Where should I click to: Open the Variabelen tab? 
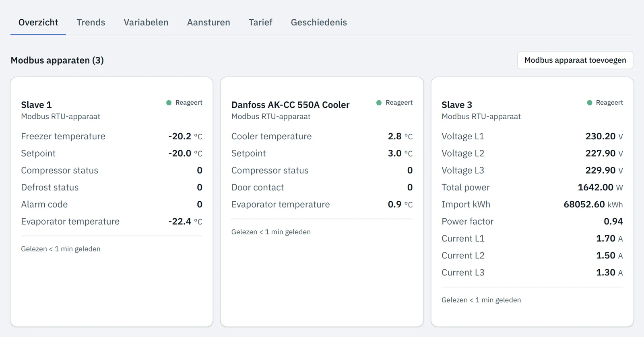[x=146, y=23]
